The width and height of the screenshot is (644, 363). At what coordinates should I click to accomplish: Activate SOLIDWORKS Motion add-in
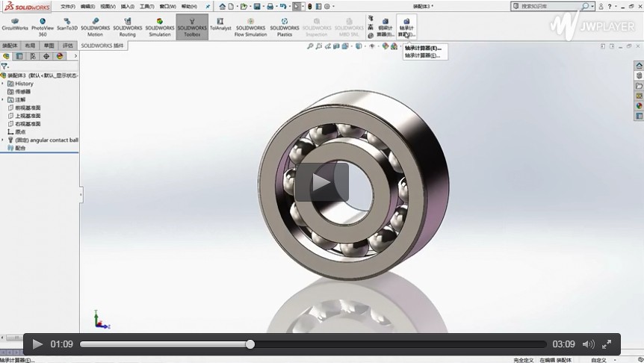point(95,26)
